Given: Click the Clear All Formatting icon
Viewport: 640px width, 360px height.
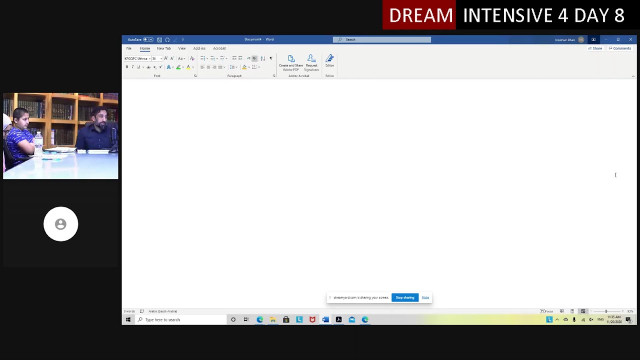Looking at the screenshot, I should (x=192, y=58).
